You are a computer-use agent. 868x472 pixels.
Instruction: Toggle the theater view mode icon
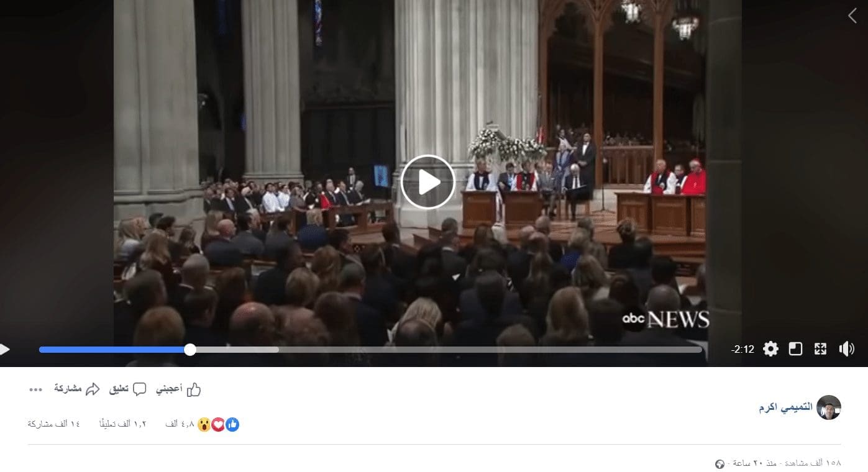795,349
